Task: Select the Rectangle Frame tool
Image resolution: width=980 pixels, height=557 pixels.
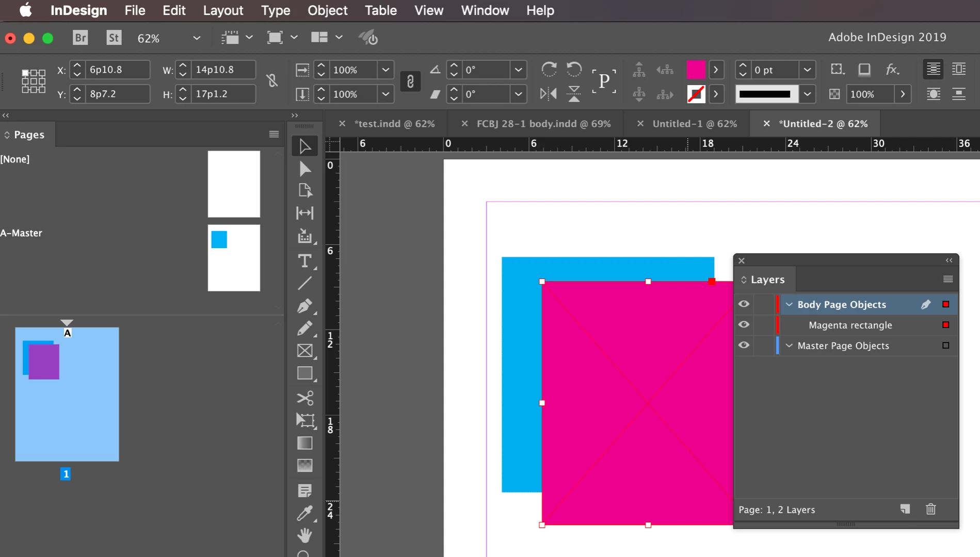Action: pos(304,351)
